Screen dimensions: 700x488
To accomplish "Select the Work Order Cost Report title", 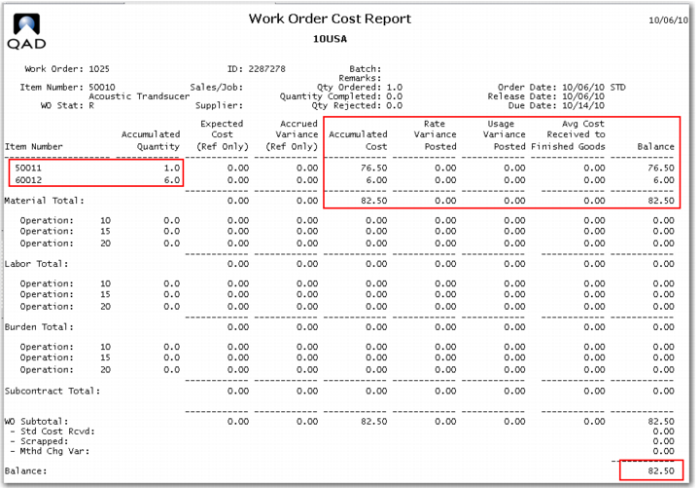I will (x=329, y=19).
